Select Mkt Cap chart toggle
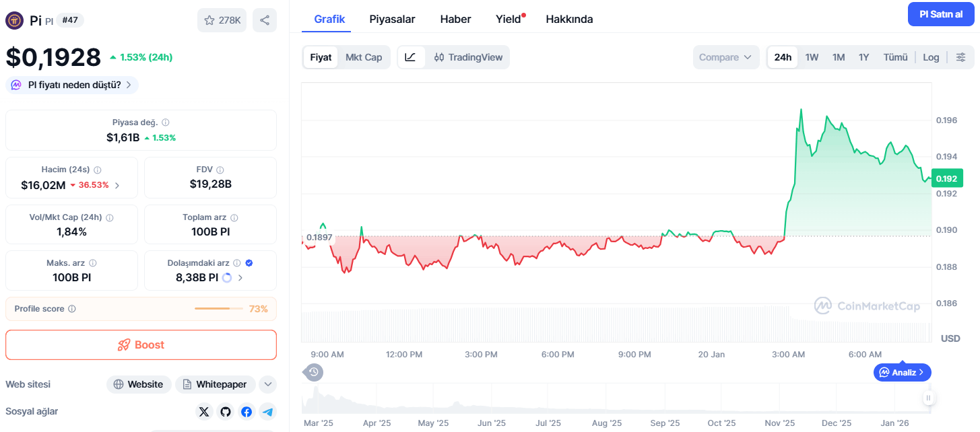The image size is (980, 432). coord(364,57)
